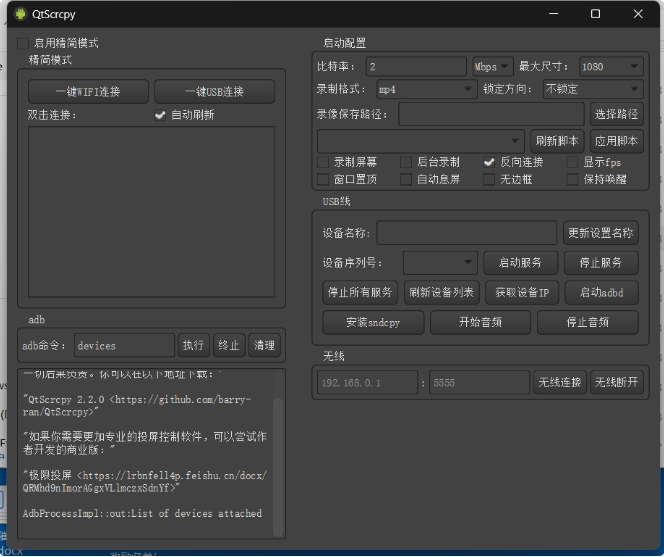Enable the 保持唤醒 checkbox
Viewport: 664px width, 557px height.
pos(572,179)
